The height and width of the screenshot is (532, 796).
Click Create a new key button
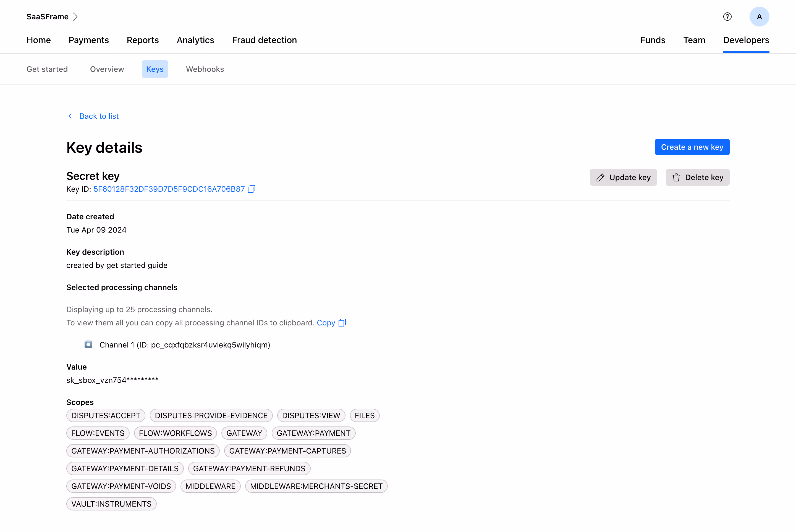tap(692, 147)
